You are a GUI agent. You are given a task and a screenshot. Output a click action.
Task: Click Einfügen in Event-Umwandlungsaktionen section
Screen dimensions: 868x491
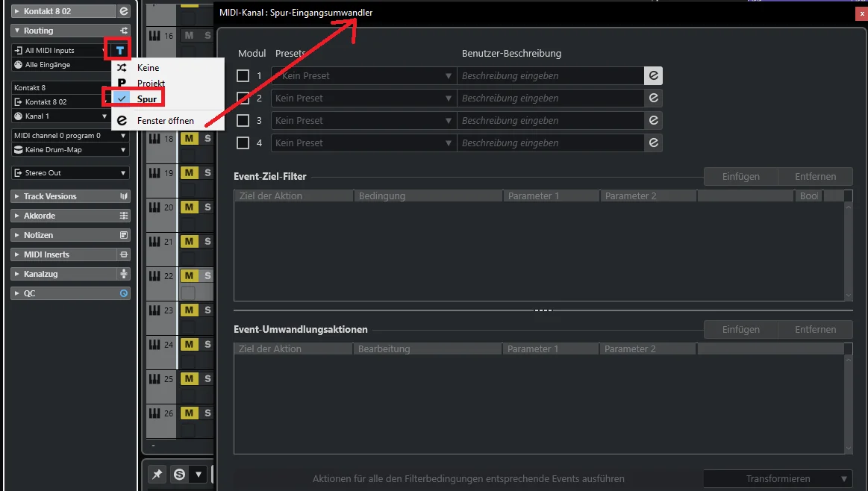[x=740, y=329]
